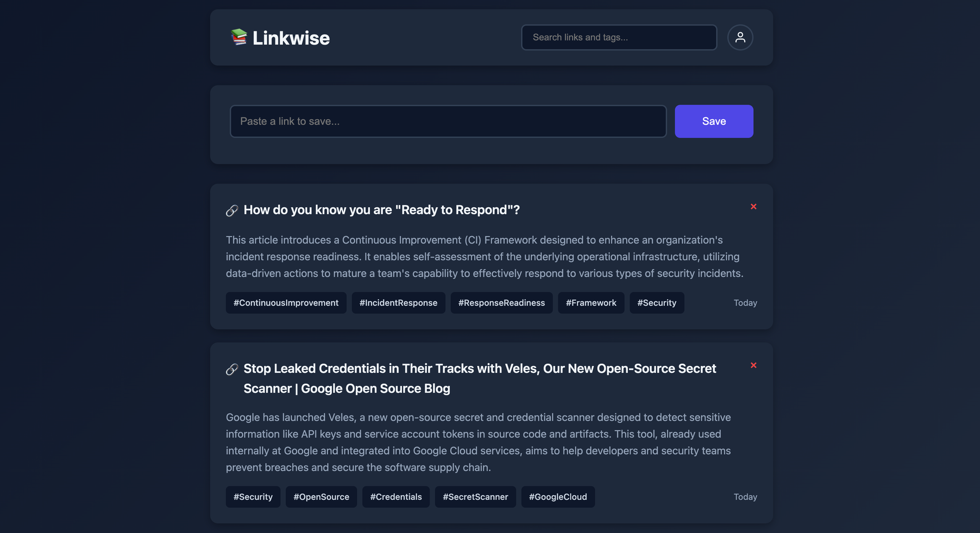980x533 pixels.
Task: Filter by the #IncidentResponse tag
Action: tap(398, 303)
